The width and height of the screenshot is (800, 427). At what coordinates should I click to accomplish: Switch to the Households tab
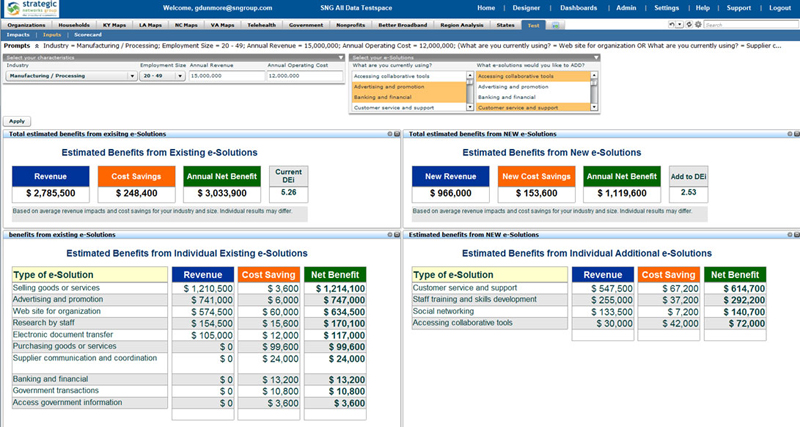74,25
